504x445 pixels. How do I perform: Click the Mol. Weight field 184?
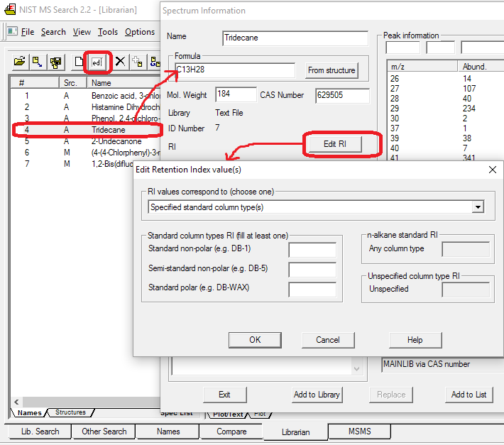(236, 94)
